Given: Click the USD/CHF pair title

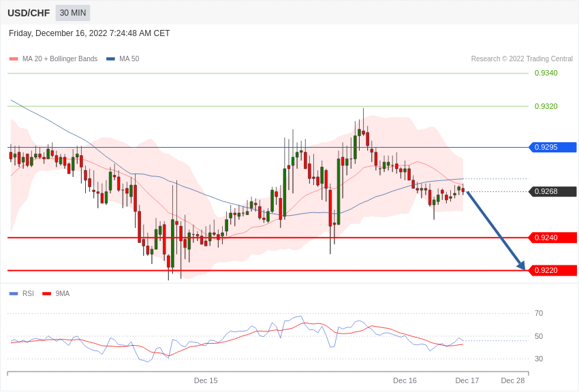Looking at the screenshot, I should 29,13.
